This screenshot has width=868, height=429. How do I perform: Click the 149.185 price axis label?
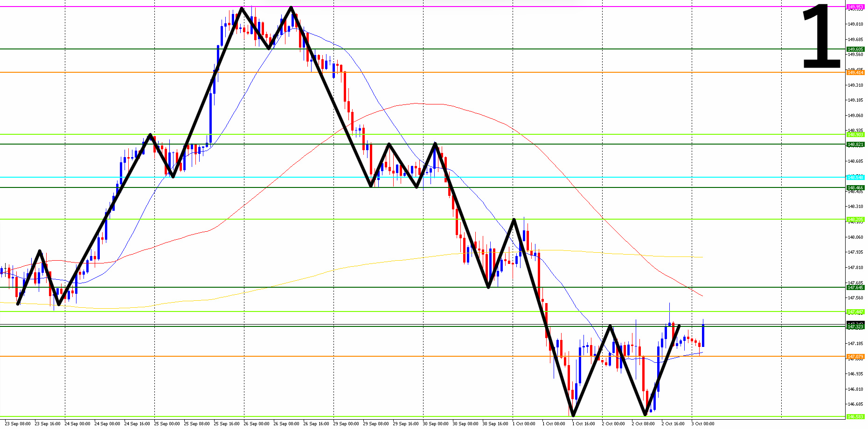855,100
